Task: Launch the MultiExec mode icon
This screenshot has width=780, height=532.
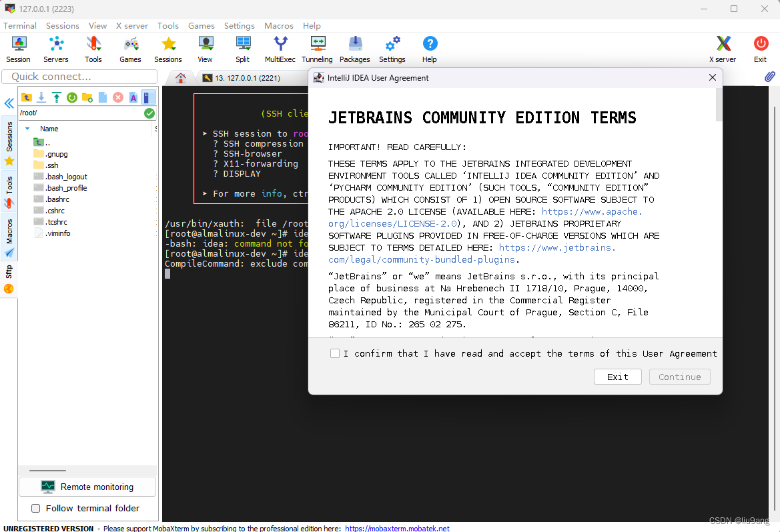Action: [280, 49]
